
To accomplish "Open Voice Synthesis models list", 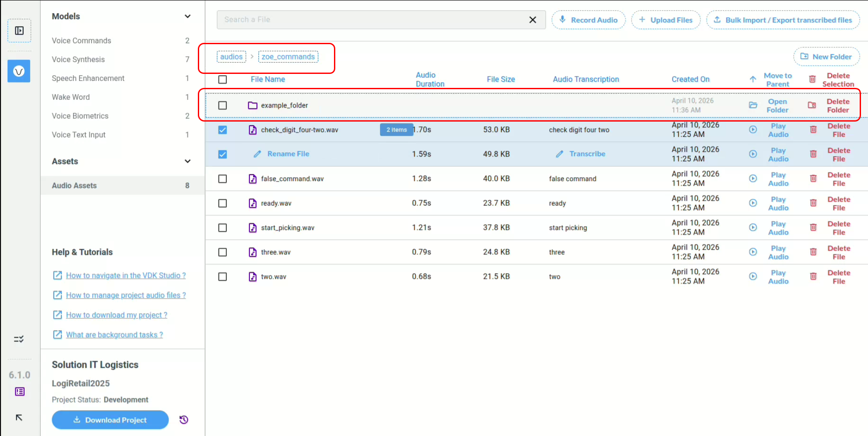I will point(78,59).
